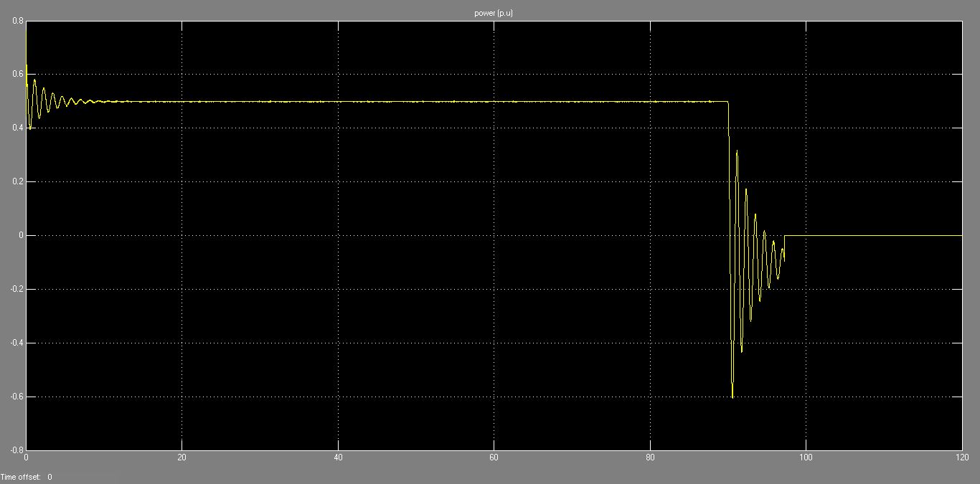Select the -0.8 y-axis tick label
Viewport: 980px width, 484px height.
click(x=16, y=451)
